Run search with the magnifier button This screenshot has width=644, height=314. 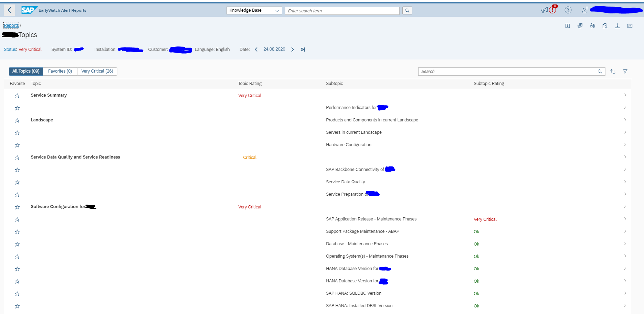point(407,11)
